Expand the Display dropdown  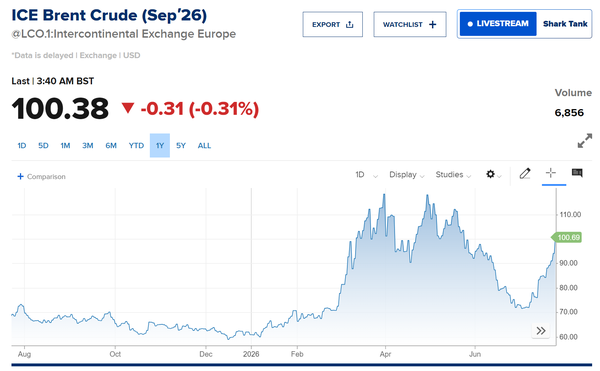click(x=407, y=175)
